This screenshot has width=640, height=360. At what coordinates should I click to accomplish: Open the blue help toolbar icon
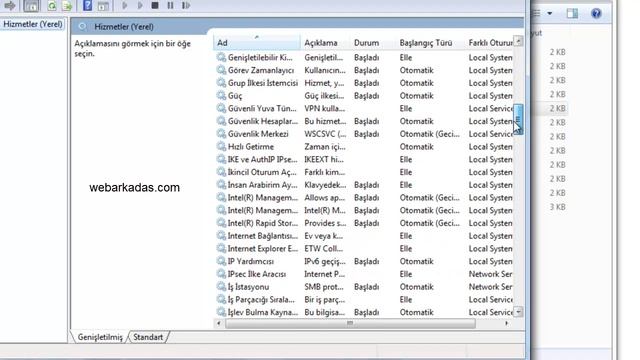tap(87, 6)
